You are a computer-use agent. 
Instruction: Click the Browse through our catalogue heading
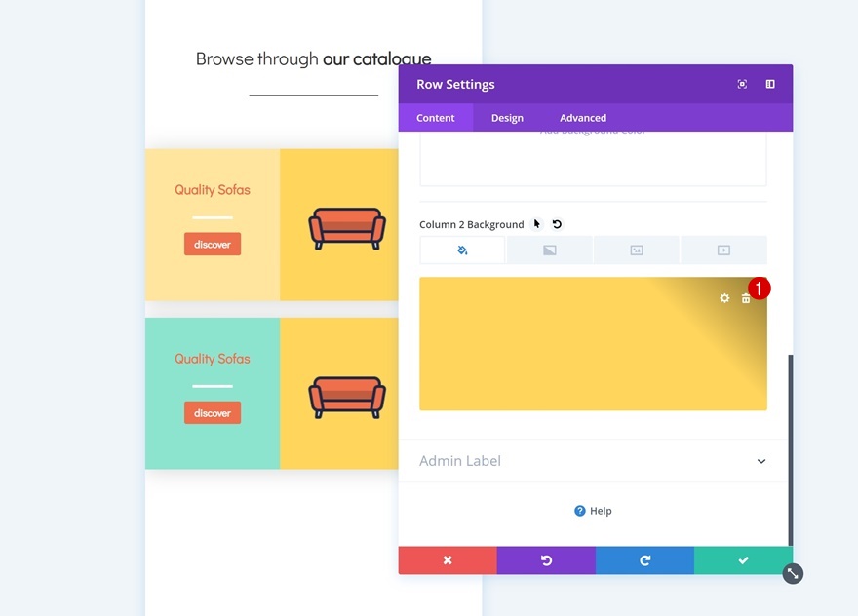tap(314, 59)
